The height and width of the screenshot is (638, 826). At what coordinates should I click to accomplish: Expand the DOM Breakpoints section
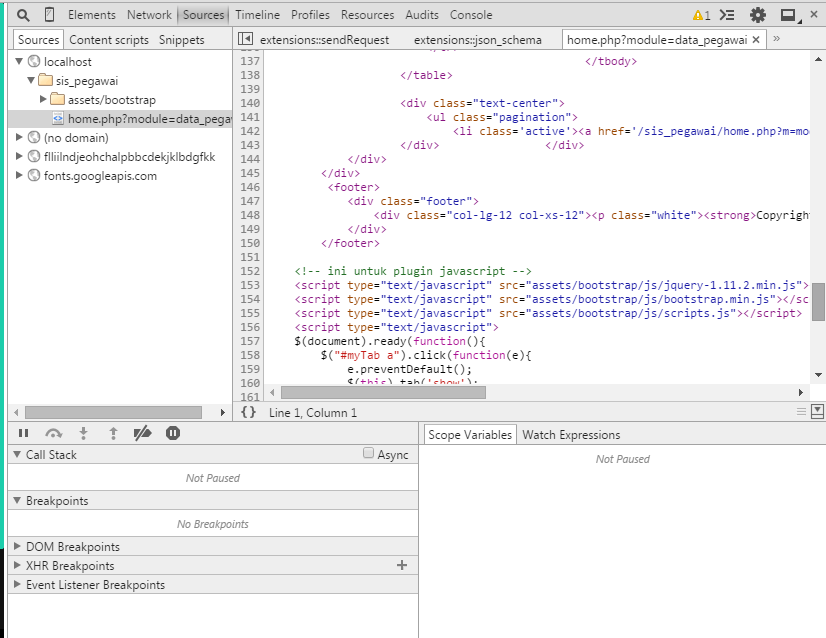click(17, 546)
